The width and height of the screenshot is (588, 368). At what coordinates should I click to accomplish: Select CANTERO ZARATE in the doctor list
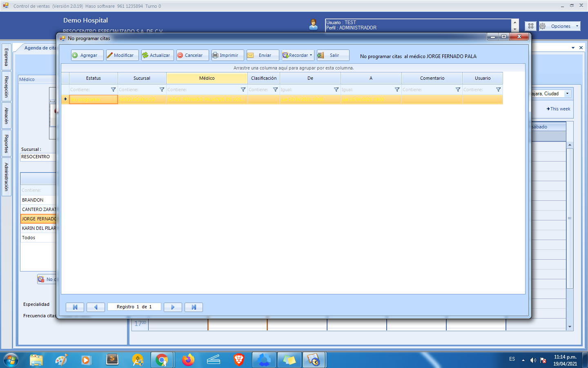pos(39,209)
